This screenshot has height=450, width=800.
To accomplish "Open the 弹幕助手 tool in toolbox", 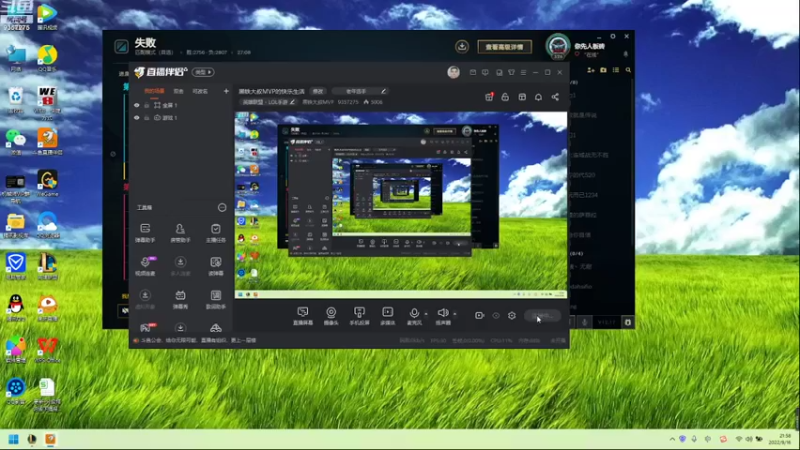I will [145, 232].
